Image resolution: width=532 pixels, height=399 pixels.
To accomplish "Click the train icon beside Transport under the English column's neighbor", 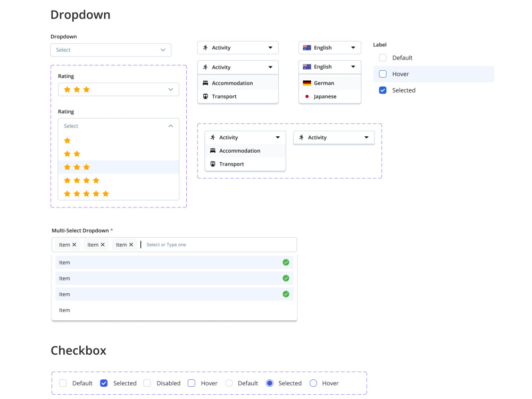I will [x=205, y=96].
